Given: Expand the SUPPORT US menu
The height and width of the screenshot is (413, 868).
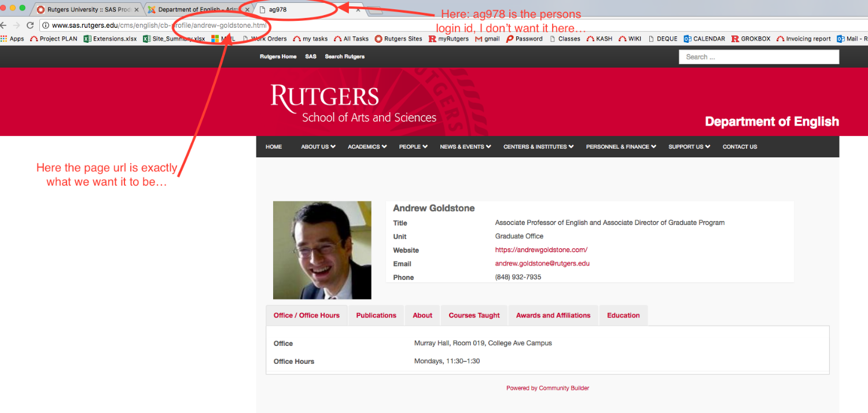Looking at the screenshot, I should [689, 147].
